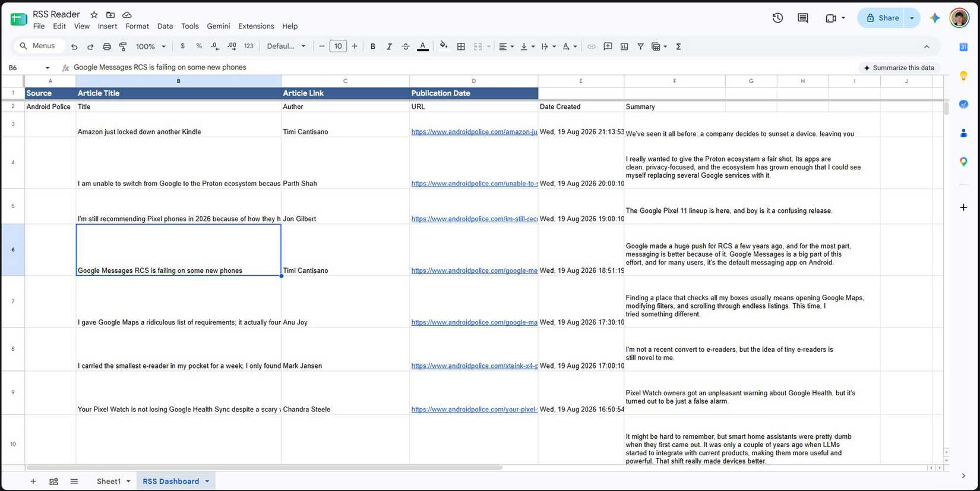
Task: Open the Format menu
Action: tap(137, 26)
